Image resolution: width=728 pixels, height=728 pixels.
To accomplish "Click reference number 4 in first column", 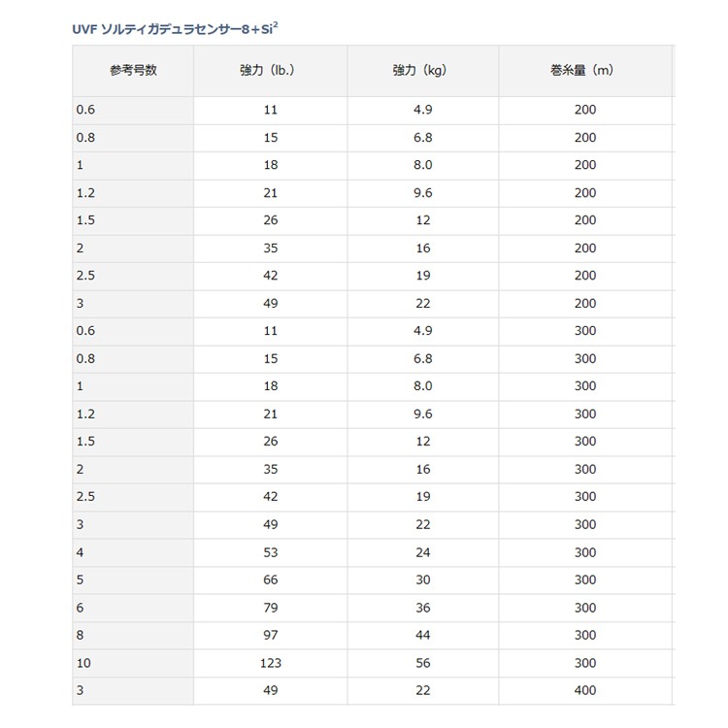I will [80, 552].
